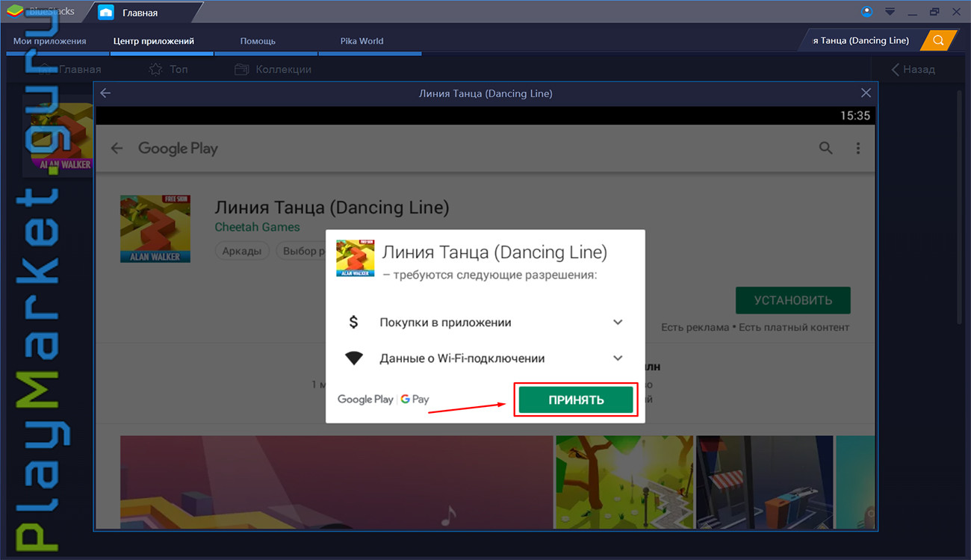This screenshot has height=560, width=971.
Task: Open the dark city screenshot thumbnail
Action: [x=765, y=482]
